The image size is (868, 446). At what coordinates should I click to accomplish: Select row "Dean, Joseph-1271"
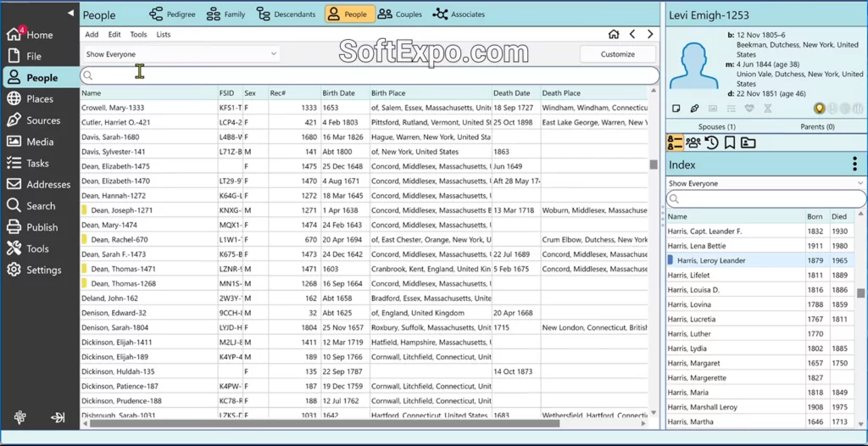[x=364, y=210]
